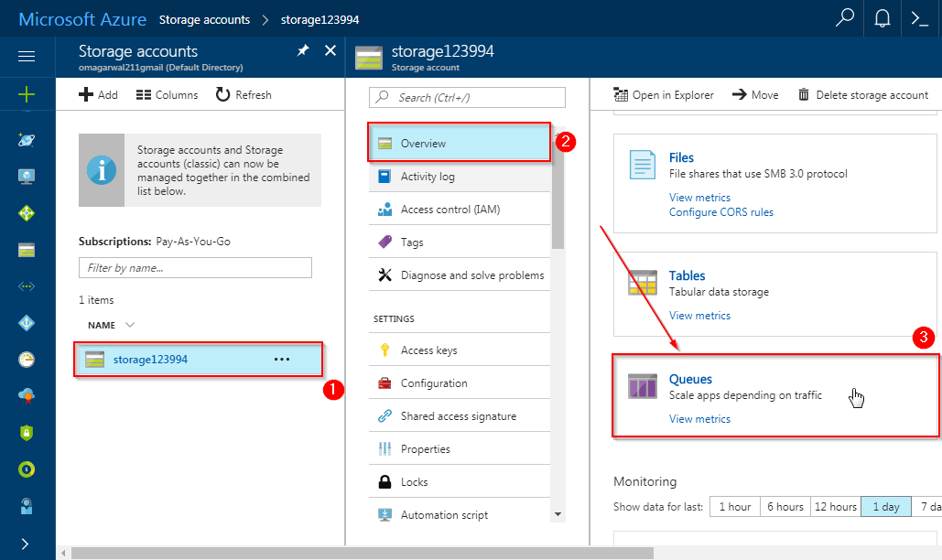Open the green diamond load balancer sidebar icon

point(27,213)
